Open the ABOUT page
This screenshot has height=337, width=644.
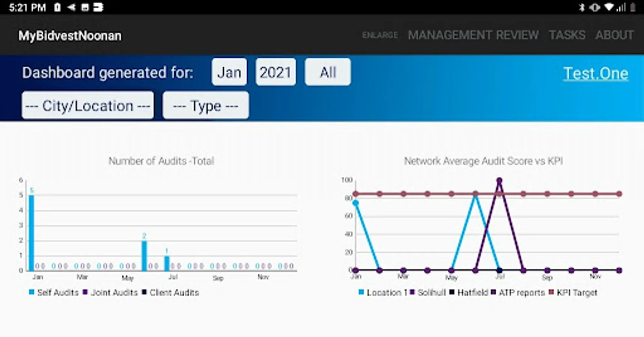[614, 35]
